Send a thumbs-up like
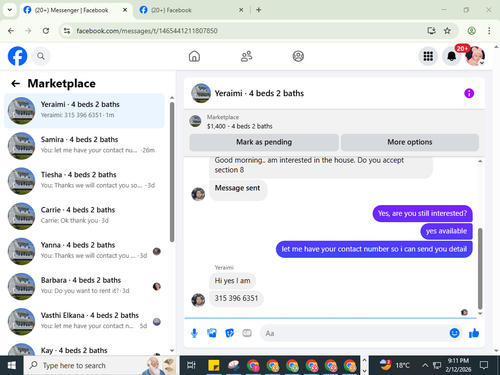 pyautogui.click(x=474, y=333)
